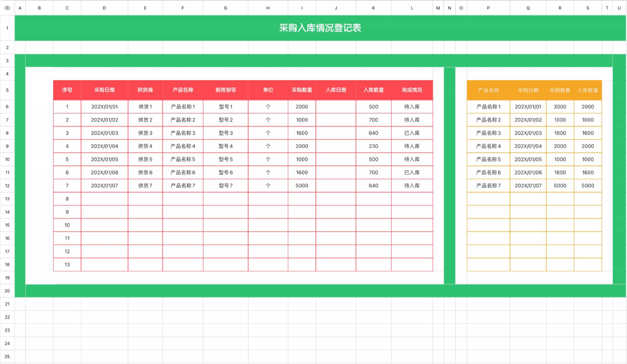627x364 pixels.
Task: Click the 单位 header cell
Action: [268, 90]
